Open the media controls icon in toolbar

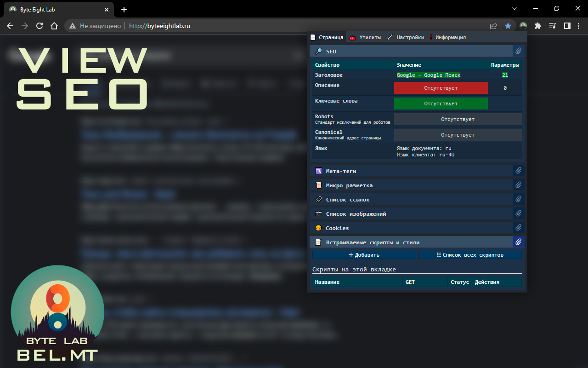[x=553, y=26]
